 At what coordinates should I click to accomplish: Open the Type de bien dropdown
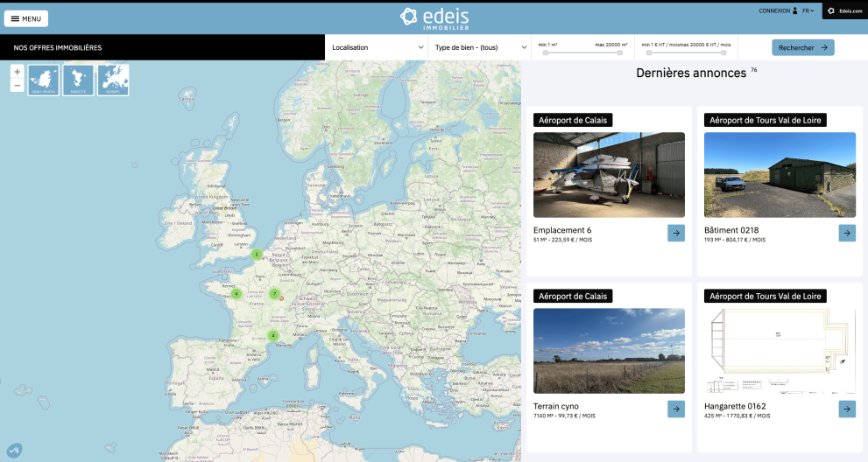pyautogui.click(x=480, y=47)
